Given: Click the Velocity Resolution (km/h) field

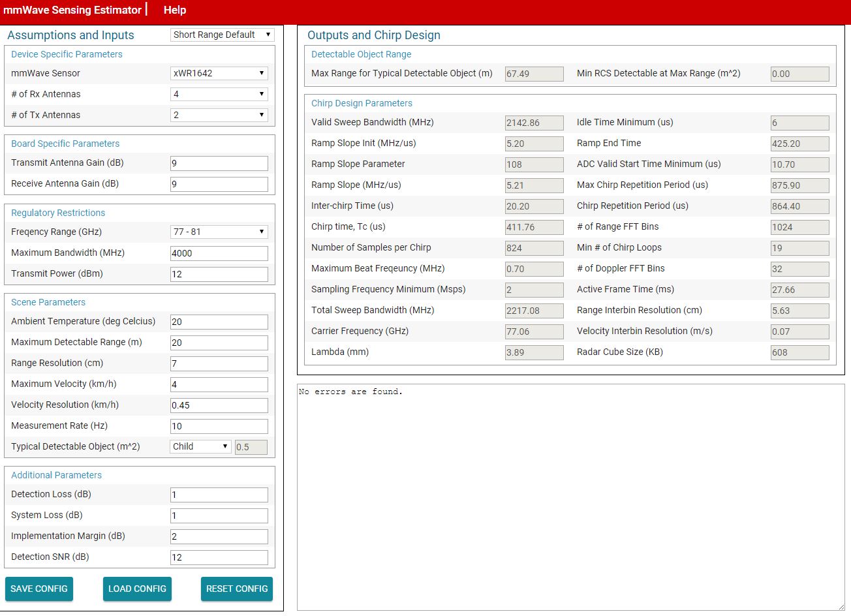Looking at the screenshot, I should [219, 405].
